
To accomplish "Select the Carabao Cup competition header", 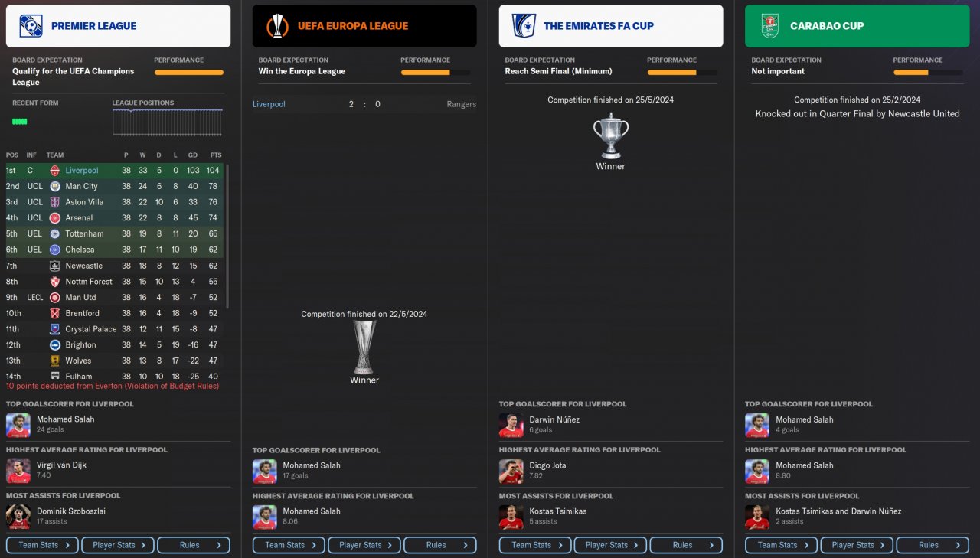I will tap(857, 26).
